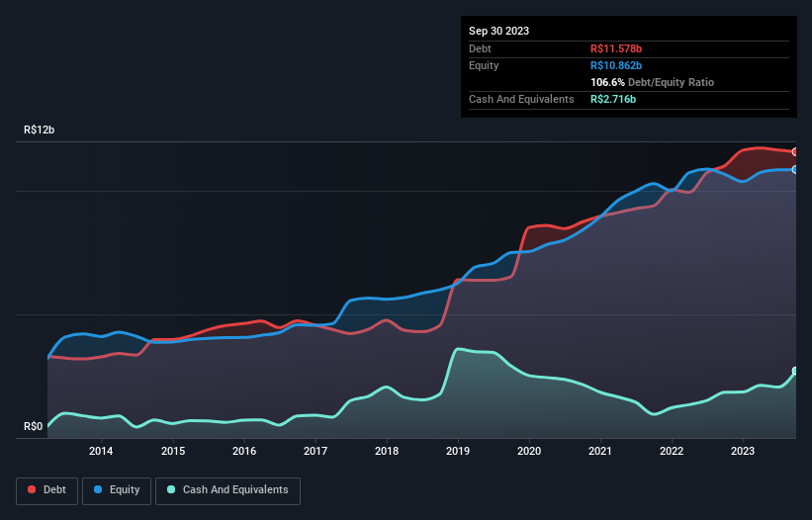
Task: Click the blue Equity legend dot
Action: [98, 489]
